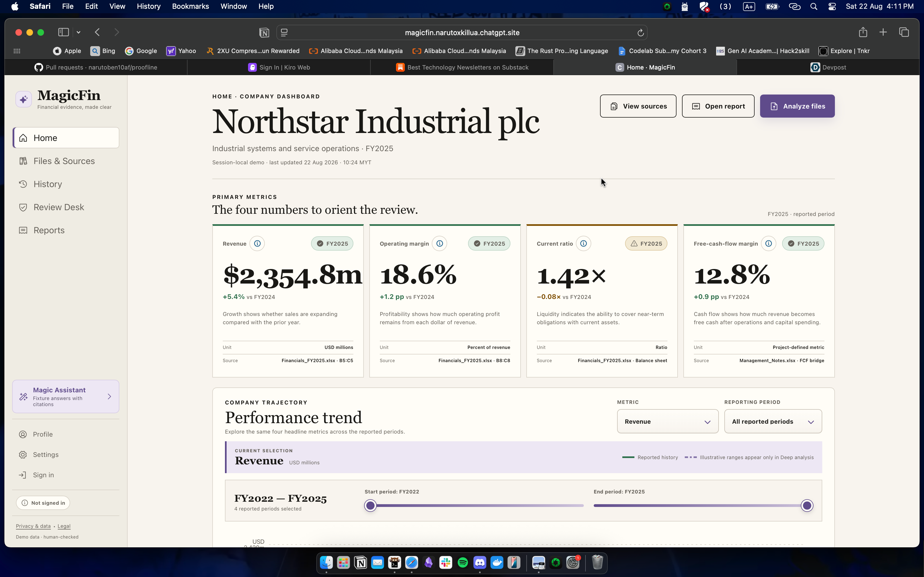924x577 pixels.
Task: Open Safari share icon in toolbar
Action: (x=863, y=32)
